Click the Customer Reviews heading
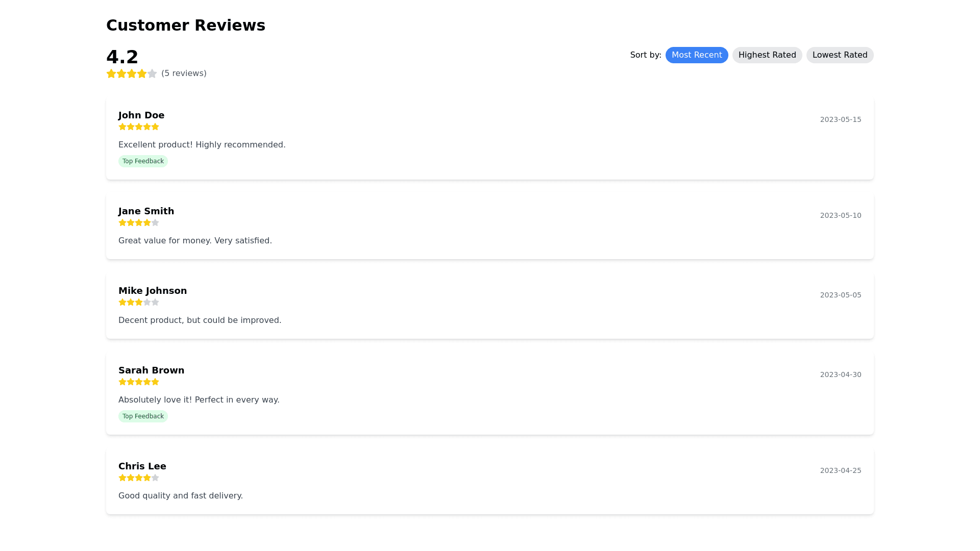980x551 pixels. click(x=186, y=26)
